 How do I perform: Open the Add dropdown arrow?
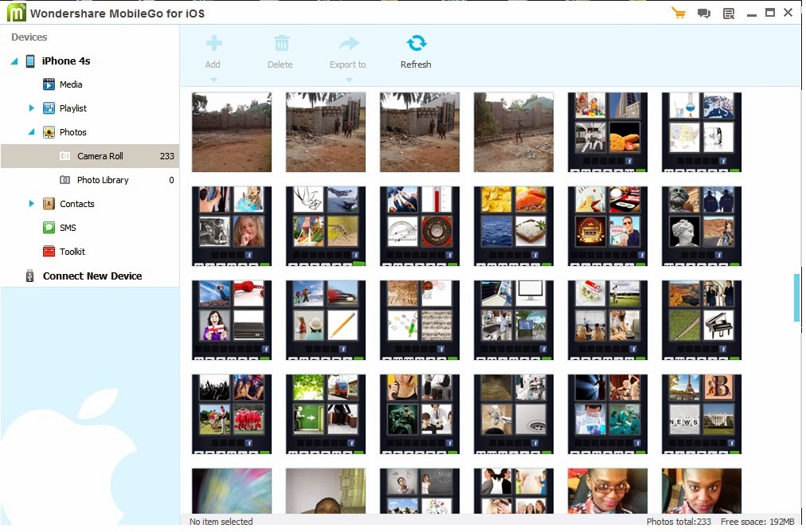(x=213, y=80)
